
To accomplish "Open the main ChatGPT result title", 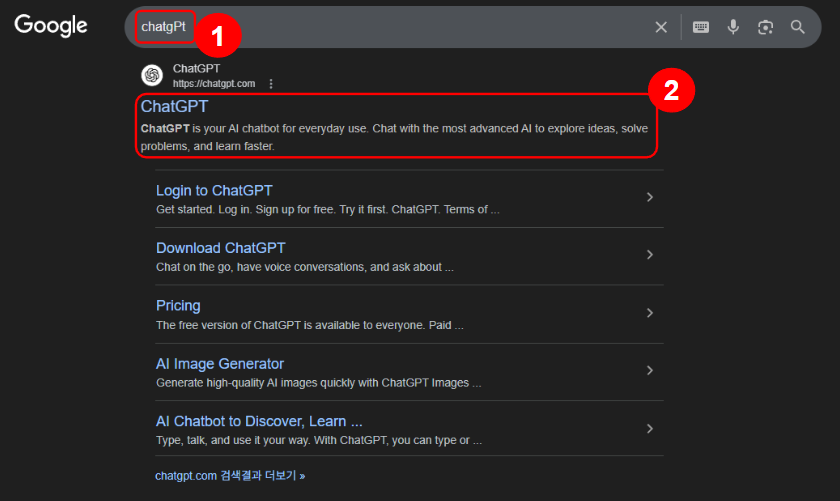I will point(174,107).
